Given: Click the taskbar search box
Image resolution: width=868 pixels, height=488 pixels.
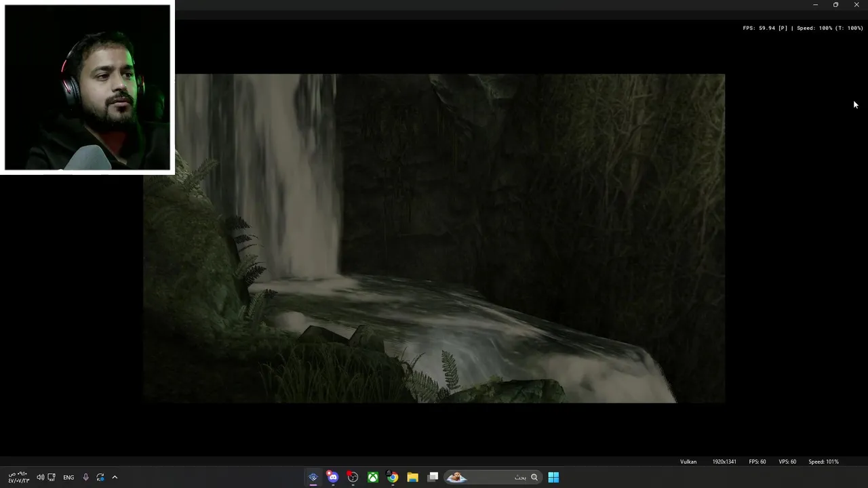Looking at the screenshot, I should click(x=493, y=477).
